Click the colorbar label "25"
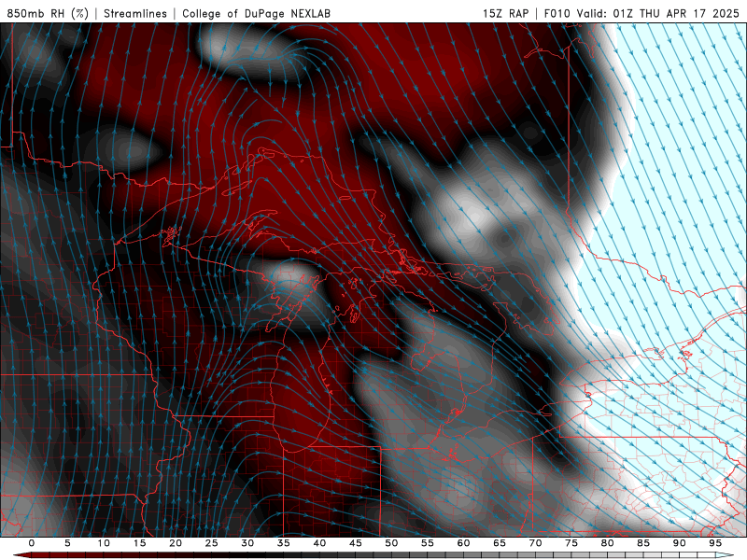Image resolution: width=747 pixels, height=560 pixels. coord(212,543)
